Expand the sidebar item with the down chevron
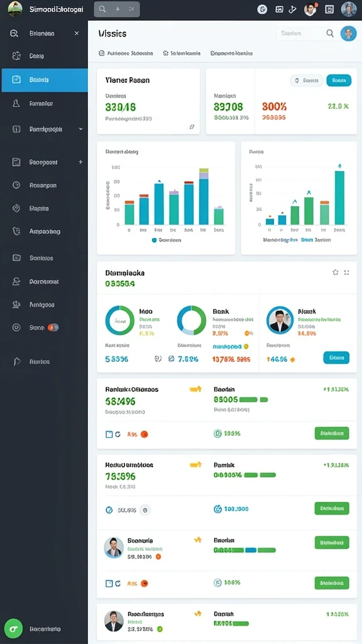Screen dimensions: 362x644 click(81, 129)
